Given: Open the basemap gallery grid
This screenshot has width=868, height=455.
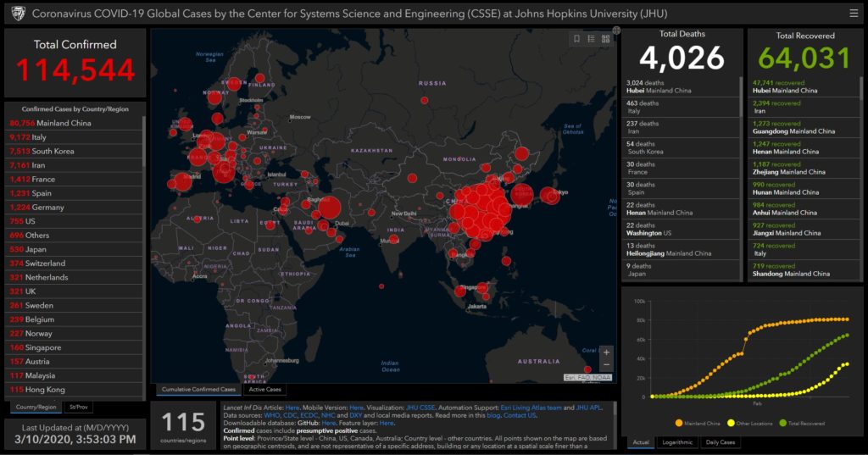Looking at the screenshot, I should pyautogui.click(x=605, y=39).
